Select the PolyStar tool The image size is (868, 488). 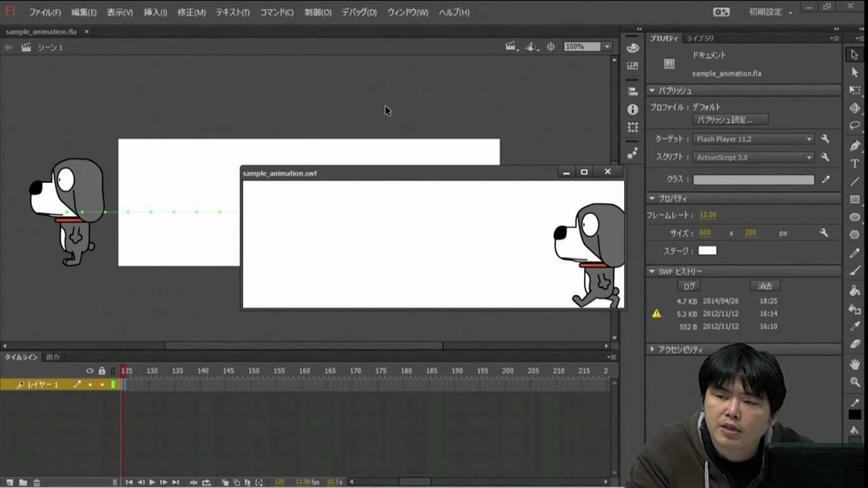point(855,235)
